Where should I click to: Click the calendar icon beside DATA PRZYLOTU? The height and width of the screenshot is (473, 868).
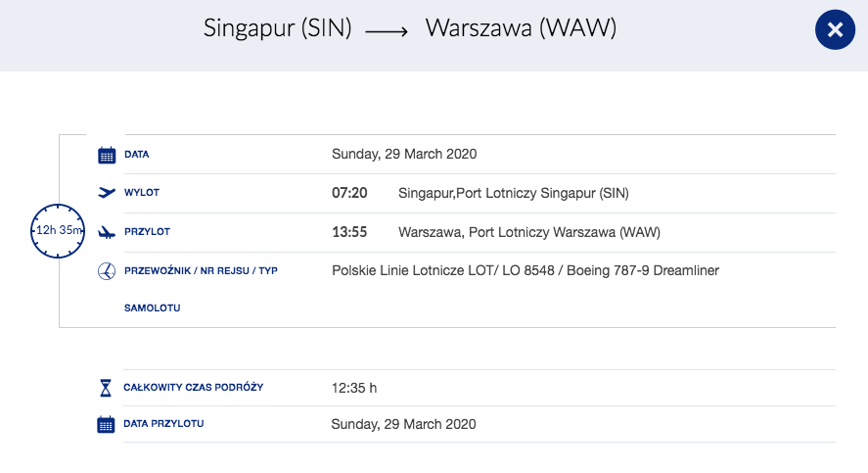pyautogui.click(x=106, y=424)
